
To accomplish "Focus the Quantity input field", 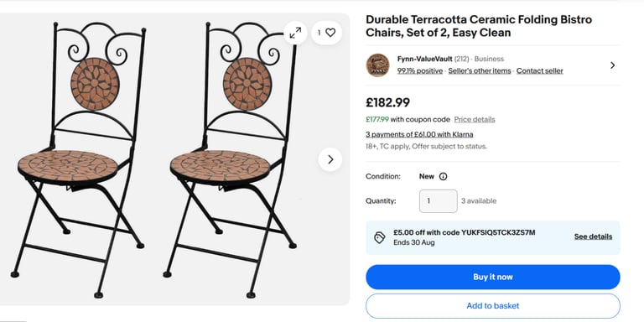I will (439, 201).
